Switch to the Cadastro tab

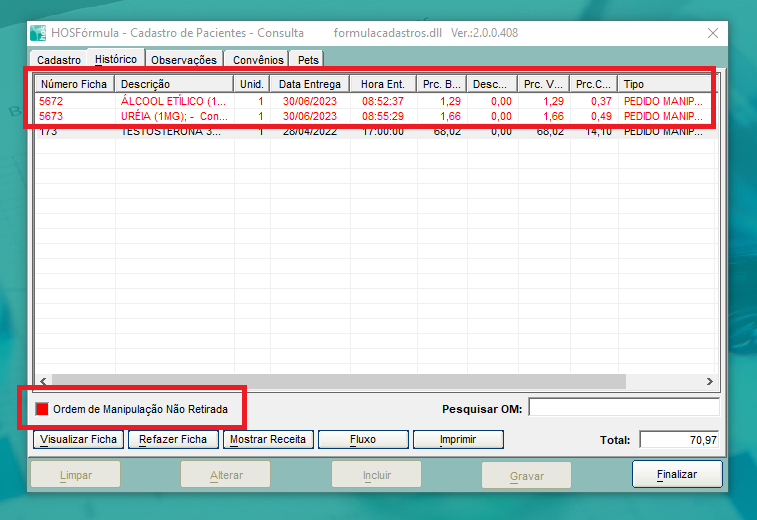click(x=58, y=60)
